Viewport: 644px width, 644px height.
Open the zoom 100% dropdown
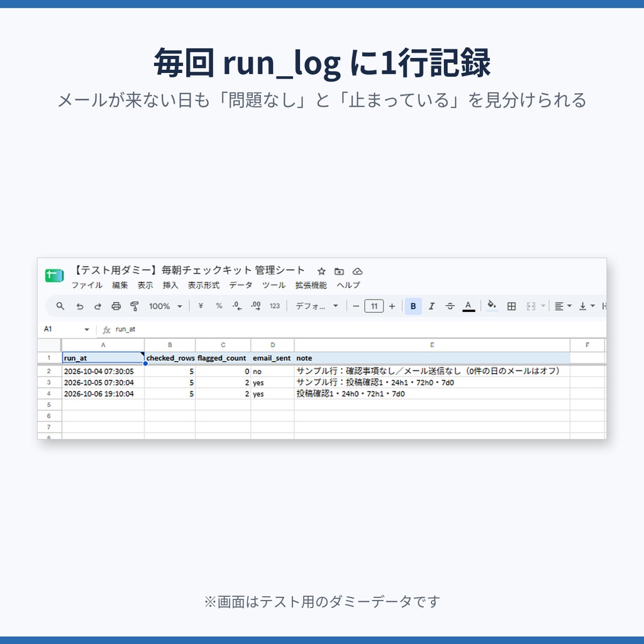tap(165, 306)
